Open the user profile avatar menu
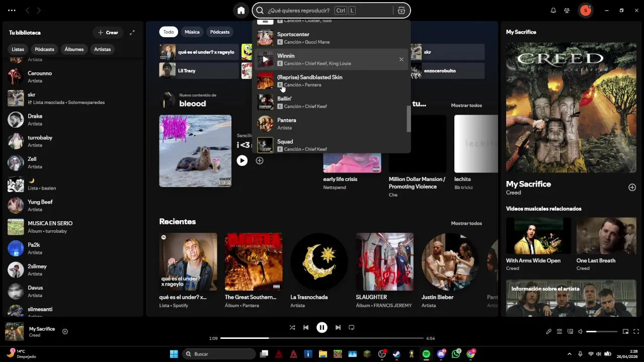The width and height of the screenshot is (644, 362). (585, 11)
